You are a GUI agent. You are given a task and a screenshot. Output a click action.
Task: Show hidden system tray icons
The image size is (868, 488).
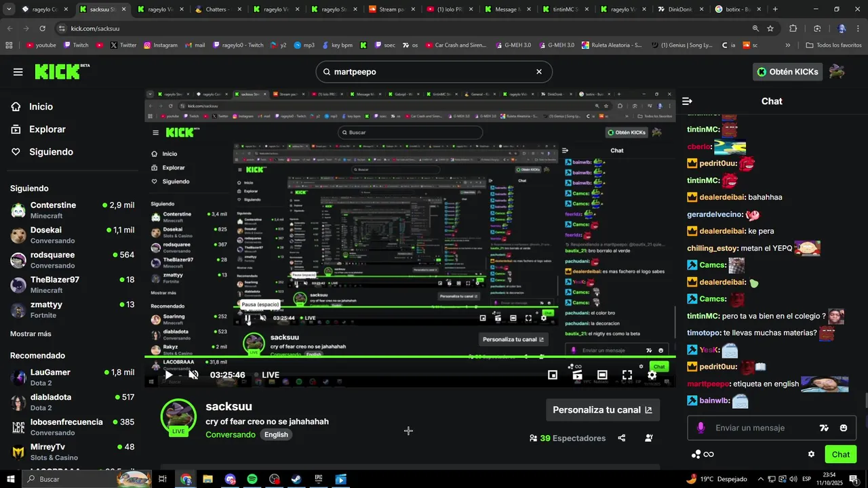[x=760, y=479]
